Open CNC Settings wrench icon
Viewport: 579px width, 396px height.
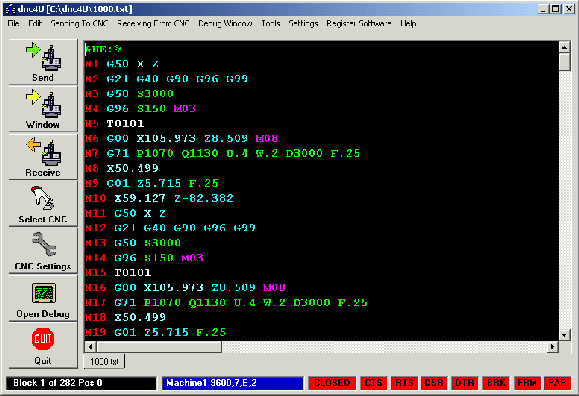point(44,244)
